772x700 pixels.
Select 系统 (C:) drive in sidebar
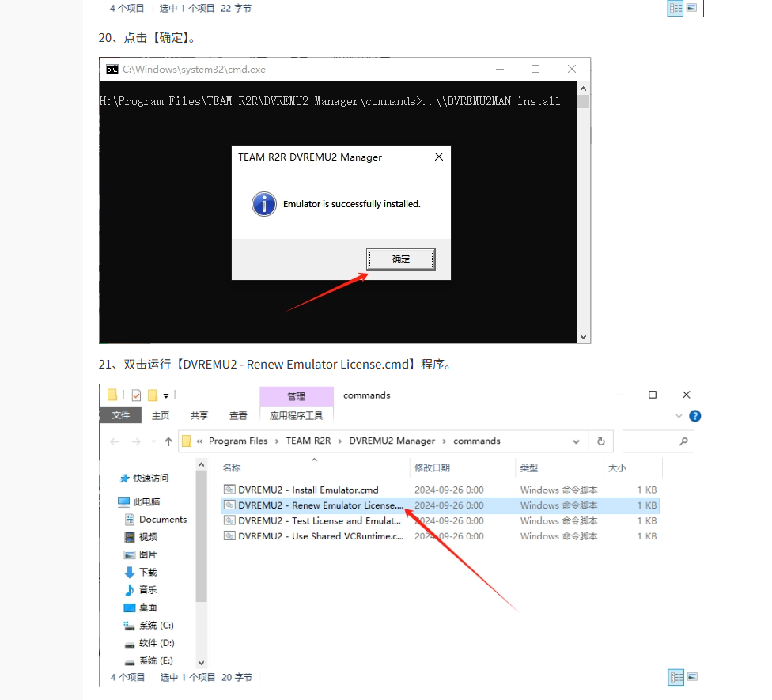156,626
